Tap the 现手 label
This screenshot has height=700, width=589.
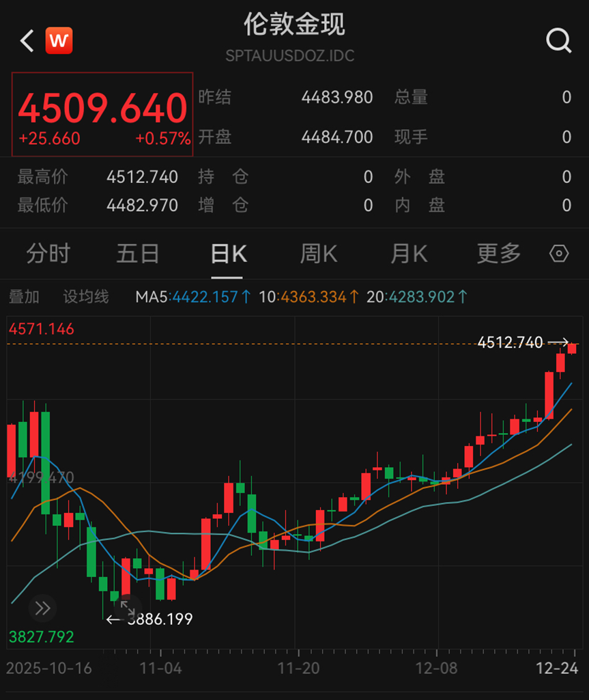click(x=411, y=137)
